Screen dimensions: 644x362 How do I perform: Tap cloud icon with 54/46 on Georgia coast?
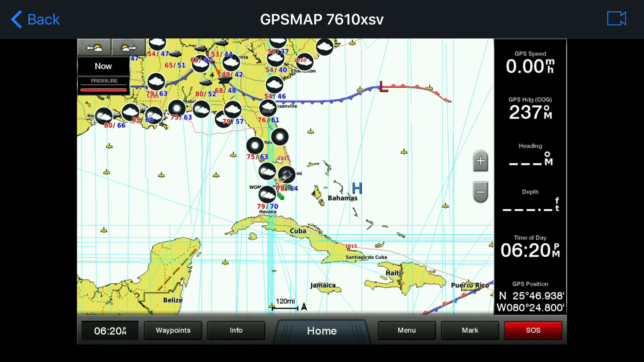[x=274, y=84]
